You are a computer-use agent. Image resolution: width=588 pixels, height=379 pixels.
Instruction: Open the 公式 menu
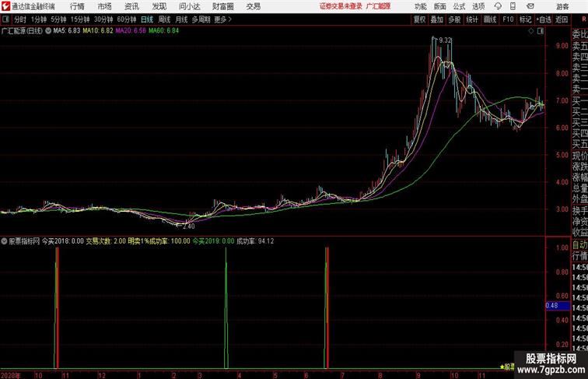tap(459, 6)
